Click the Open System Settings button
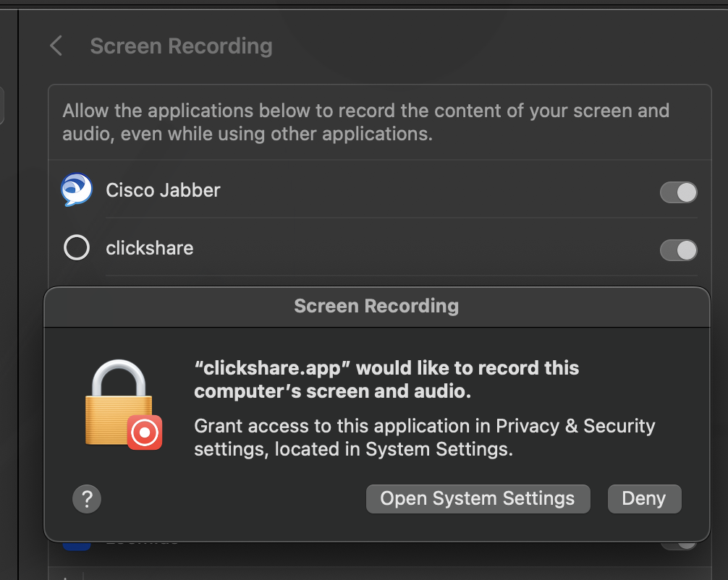 point(478,499)
